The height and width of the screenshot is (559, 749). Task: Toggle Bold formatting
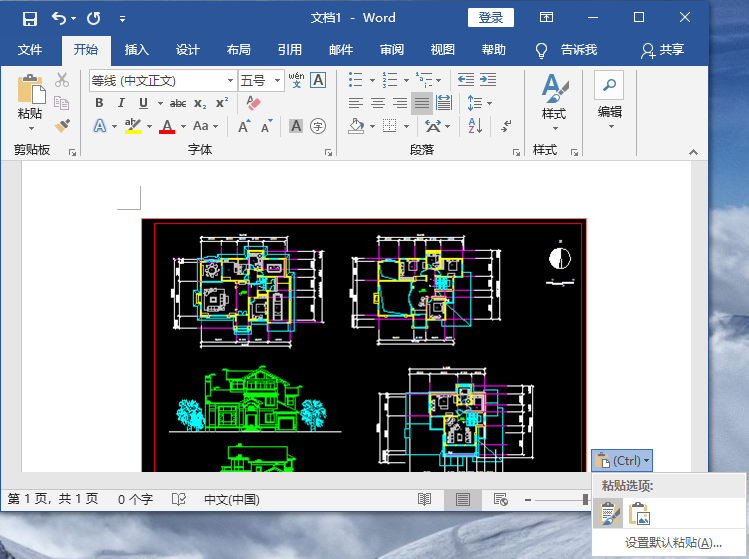(x=99, y=103)
